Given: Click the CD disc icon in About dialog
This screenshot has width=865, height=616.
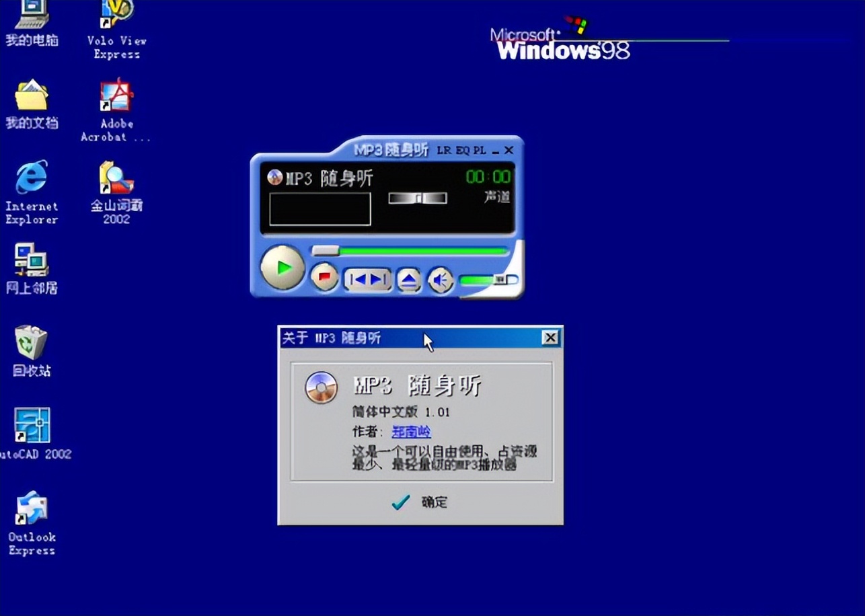Looking at the screenshot, I should point(321,387).
